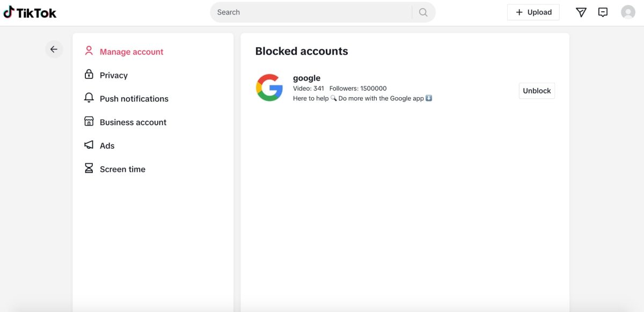Click the TikTok logo in the header
Viewport: 644px width, 312px height.
coord(30,12)
